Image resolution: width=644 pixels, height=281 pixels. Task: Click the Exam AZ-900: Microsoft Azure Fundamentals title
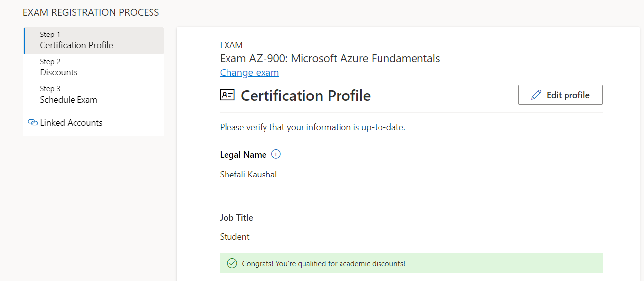click(330, 59)
